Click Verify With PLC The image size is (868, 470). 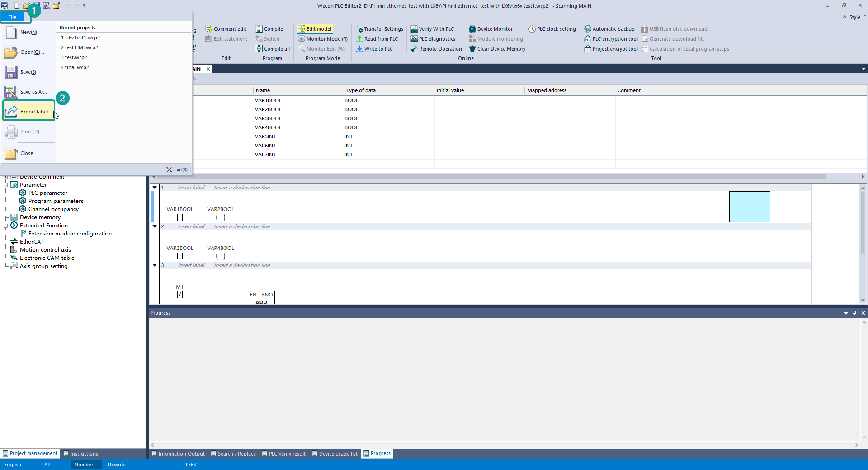point(432,29)
